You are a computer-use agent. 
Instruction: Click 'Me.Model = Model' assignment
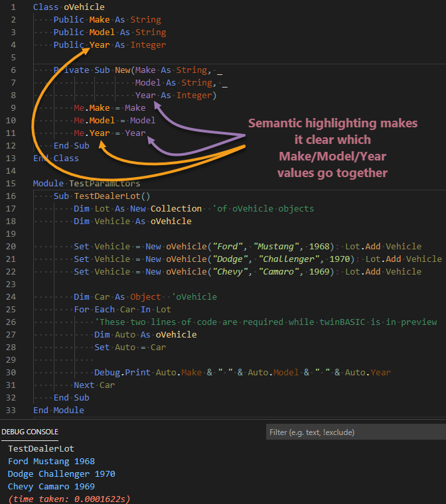coord(115,120)
